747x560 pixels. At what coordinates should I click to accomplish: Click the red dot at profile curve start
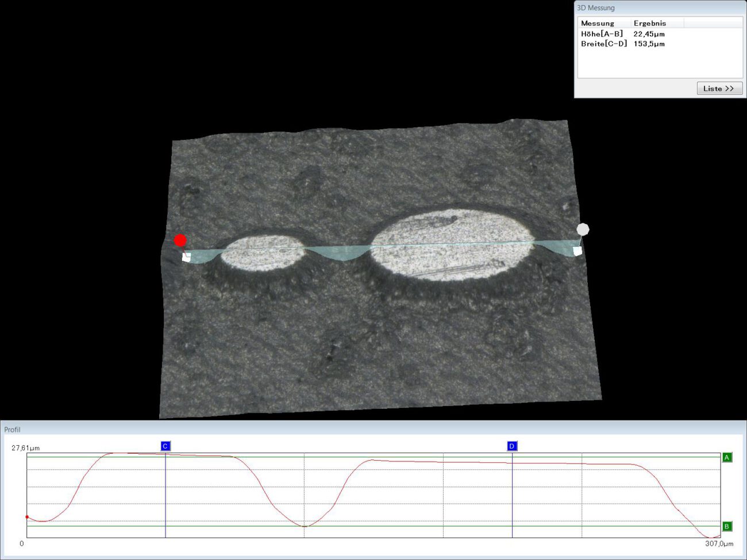coord(27,517)
